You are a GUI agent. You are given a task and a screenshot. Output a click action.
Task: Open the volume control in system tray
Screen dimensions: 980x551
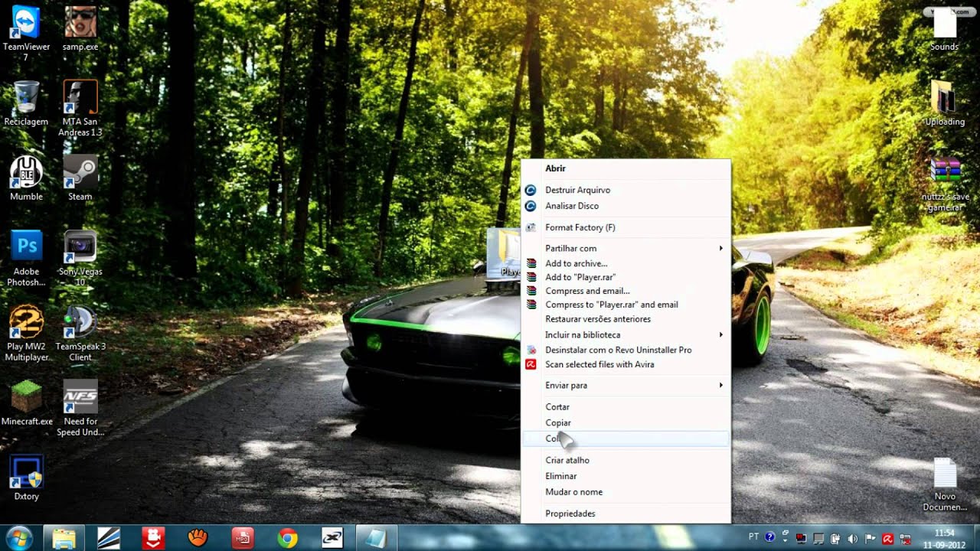click(x=852, y=538)
